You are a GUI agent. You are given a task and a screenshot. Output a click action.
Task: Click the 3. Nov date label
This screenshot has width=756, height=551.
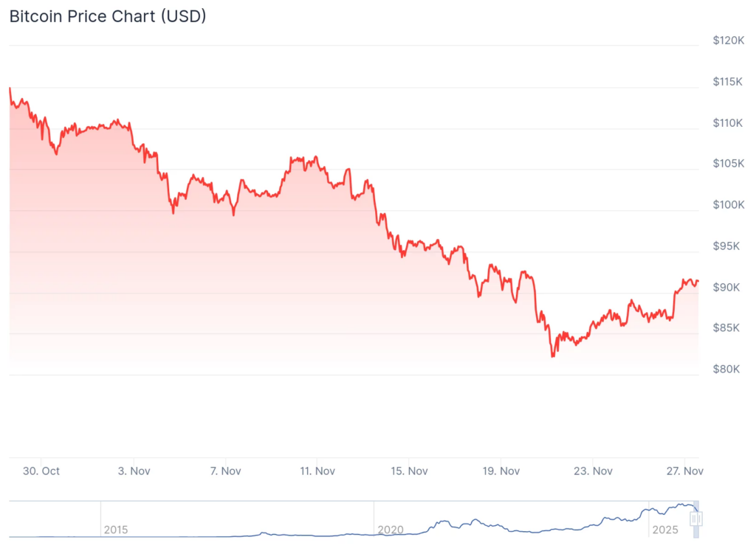[x=133, y=471]
